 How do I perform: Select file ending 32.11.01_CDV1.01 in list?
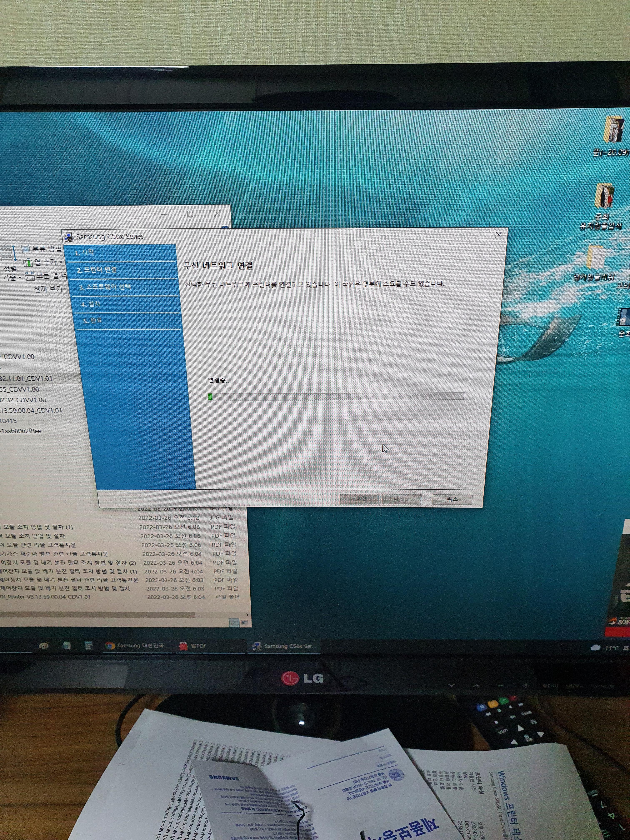[x=27, y=379]
